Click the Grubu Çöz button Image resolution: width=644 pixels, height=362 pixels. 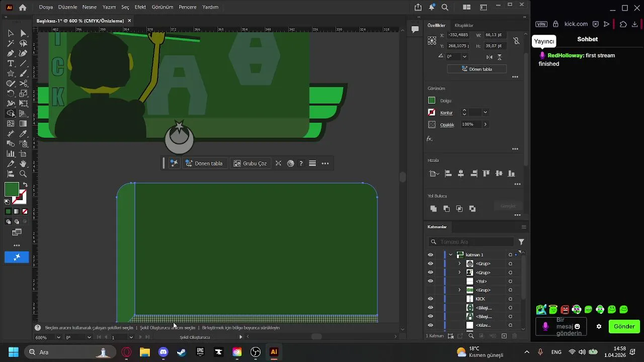250,163
